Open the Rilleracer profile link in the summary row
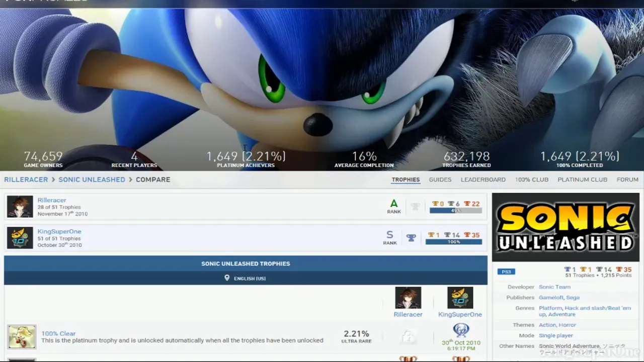 coord(52,200)
